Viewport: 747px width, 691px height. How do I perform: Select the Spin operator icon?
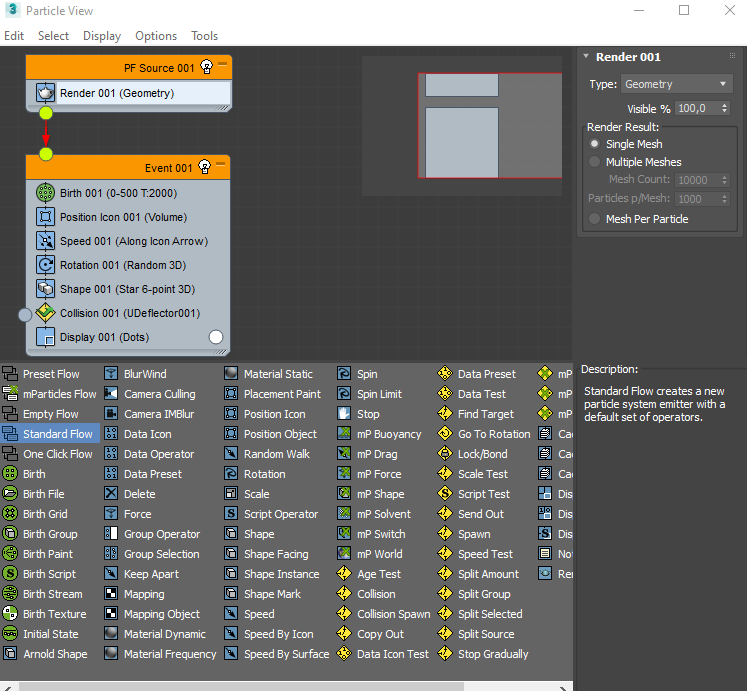point(344,374)
